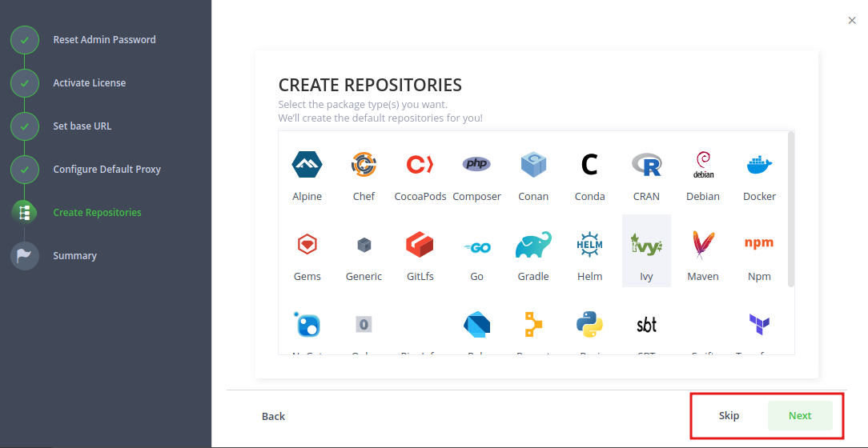Proceed with the Next button
This screenshot has height=448, width=868.
click(800, 415)
